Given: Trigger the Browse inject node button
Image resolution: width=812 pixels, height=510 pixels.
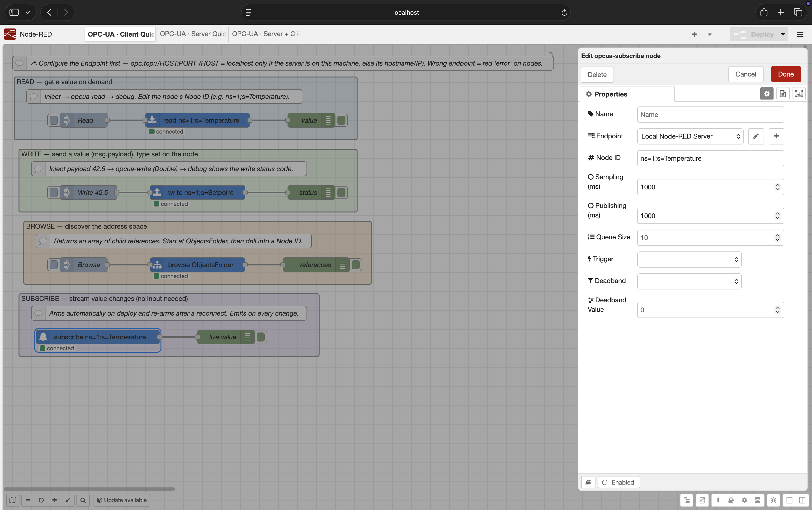Looking at the screenshot, I should (54, 265).
